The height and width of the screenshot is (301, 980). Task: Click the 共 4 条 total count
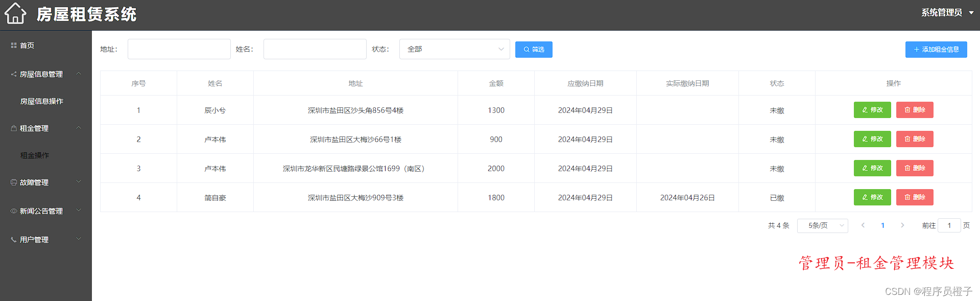tap(779, 225)
